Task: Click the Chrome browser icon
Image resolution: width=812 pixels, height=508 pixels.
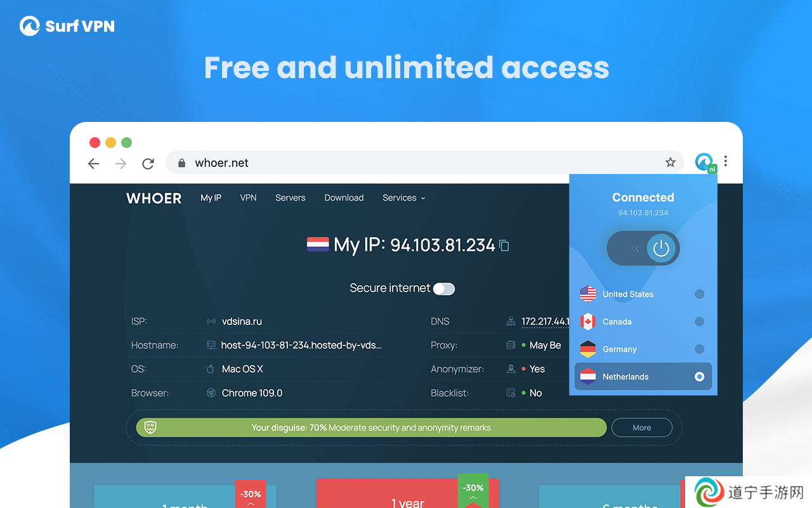Action: [211, 393]
